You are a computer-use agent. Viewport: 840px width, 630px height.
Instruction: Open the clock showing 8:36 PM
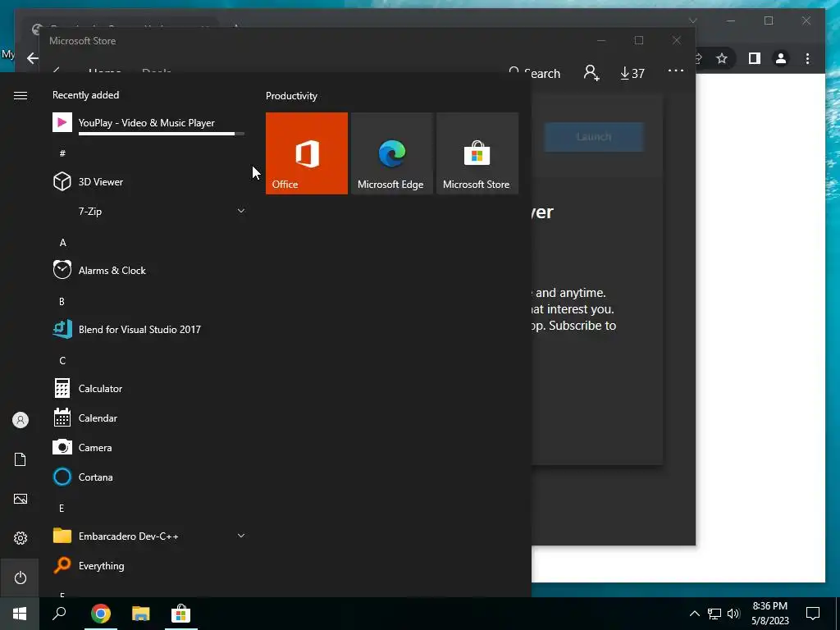769,614
